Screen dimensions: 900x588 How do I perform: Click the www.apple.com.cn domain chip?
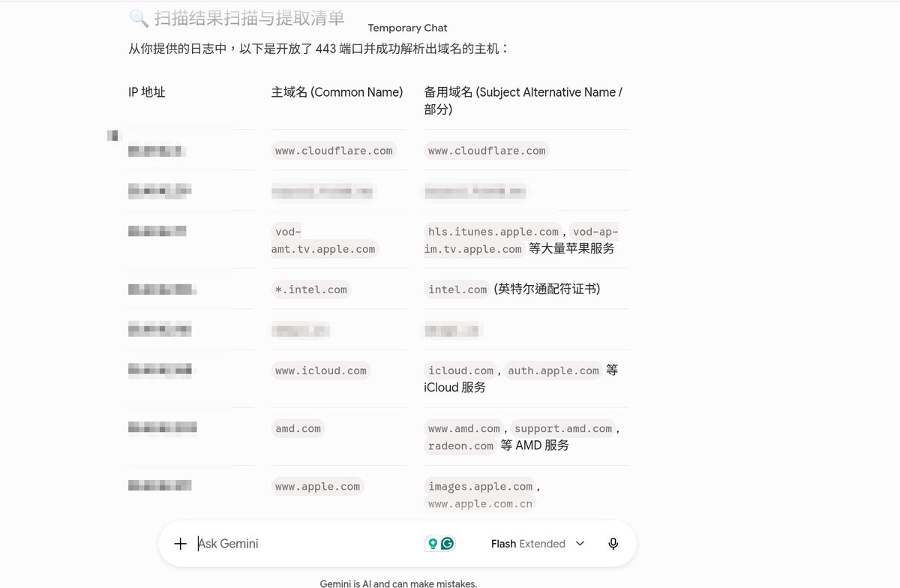(480, 504)
